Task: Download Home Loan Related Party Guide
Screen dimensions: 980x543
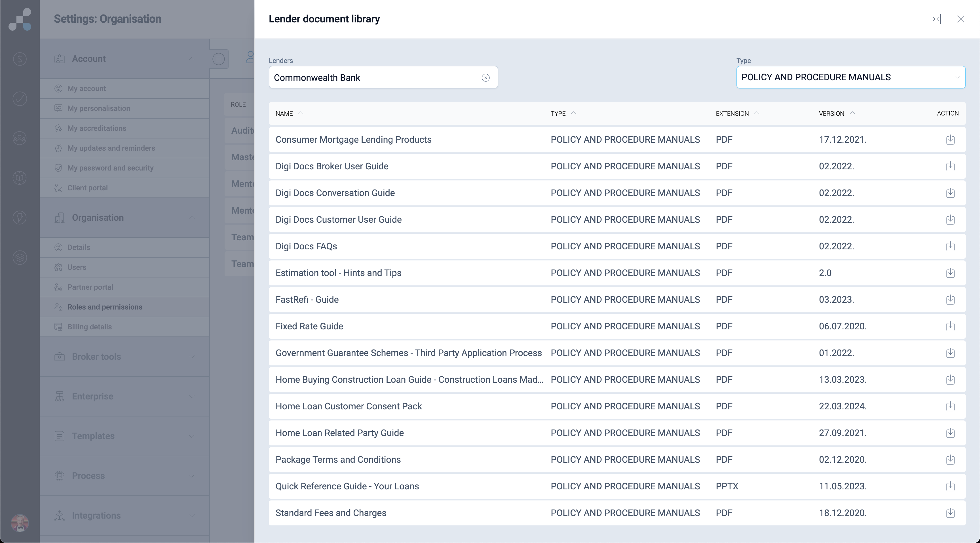Action: 950,433
